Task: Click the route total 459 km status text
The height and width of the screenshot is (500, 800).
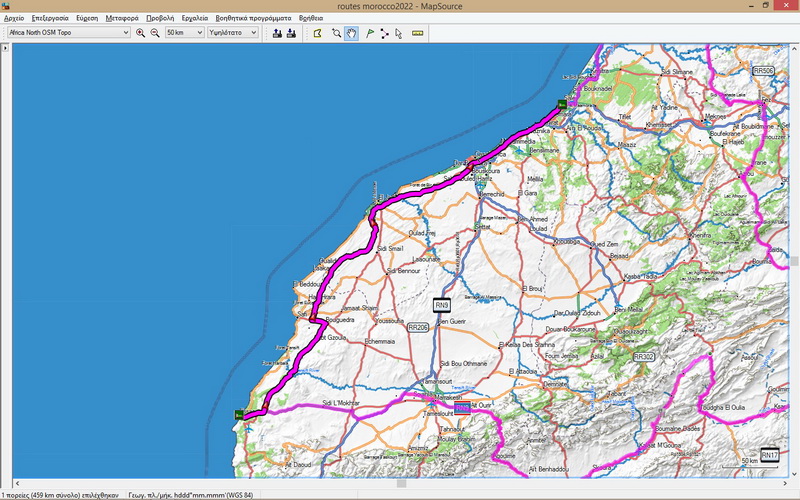Action: point(60,495)
